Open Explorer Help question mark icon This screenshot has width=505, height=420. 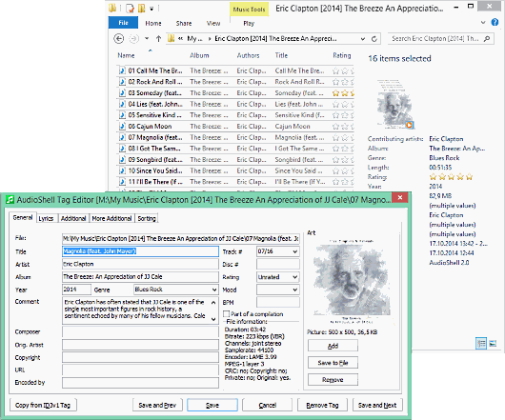coord(495,22)
